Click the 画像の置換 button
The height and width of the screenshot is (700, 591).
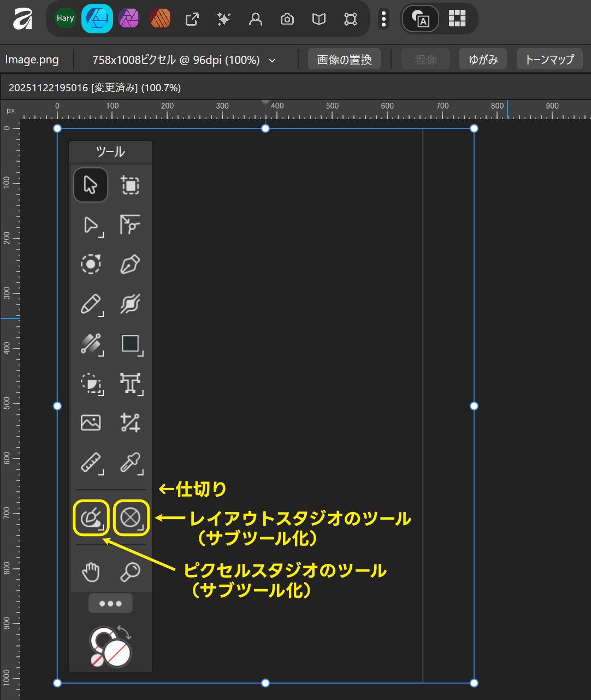[344, 60]
